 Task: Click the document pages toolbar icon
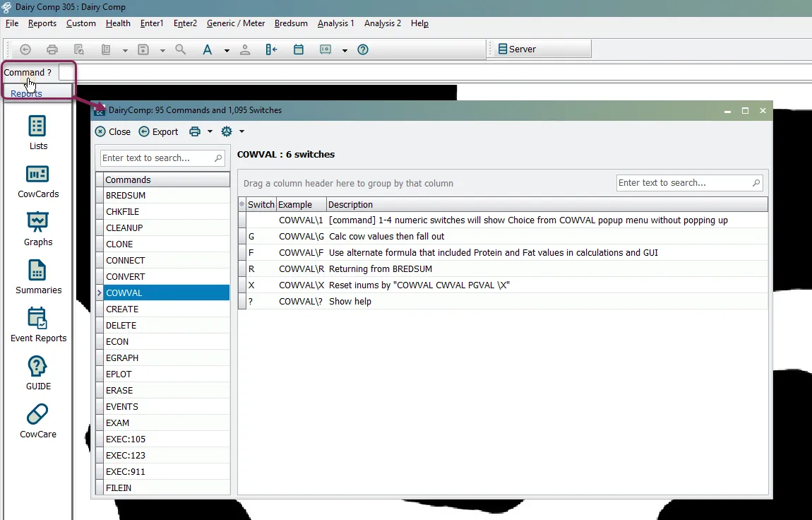(x=106, y=49)
